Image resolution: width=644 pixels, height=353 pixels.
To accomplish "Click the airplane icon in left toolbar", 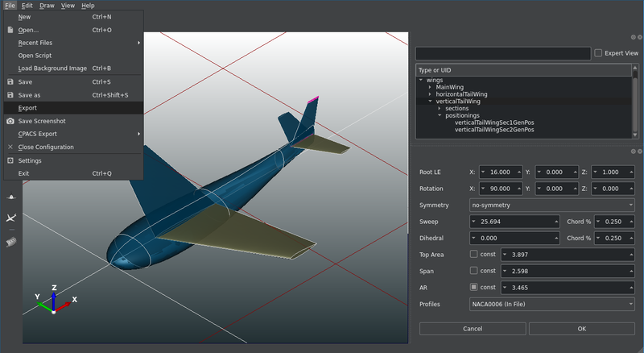I will point(11,218).
